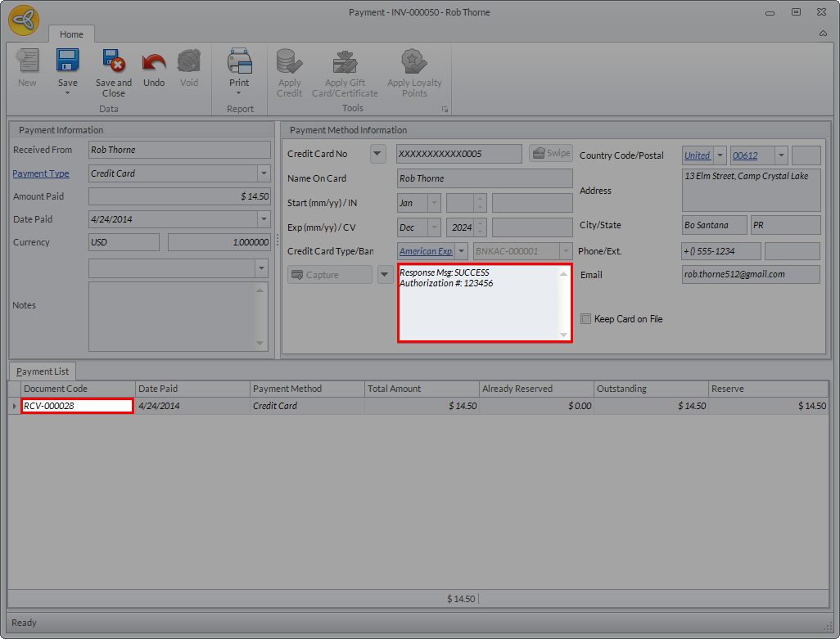Click the Payment Type link label

point(41,173)
